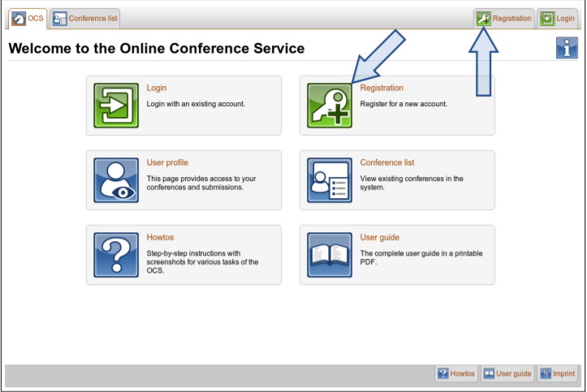This screenshot has height=392, width=587.
Task: Open the Conference list heading link
Action: 387,162
